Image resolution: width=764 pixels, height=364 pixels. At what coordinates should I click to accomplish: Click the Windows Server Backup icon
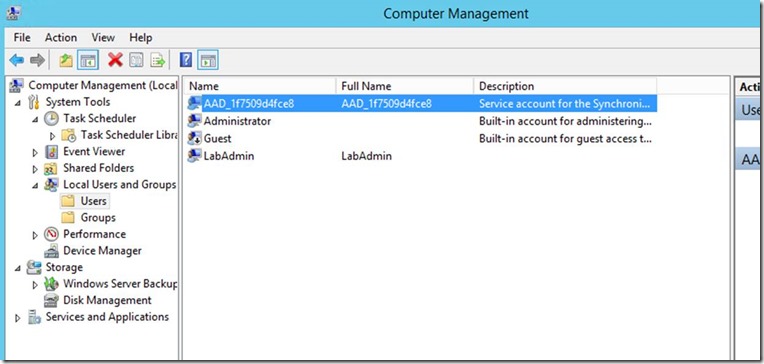pos(51,284)
